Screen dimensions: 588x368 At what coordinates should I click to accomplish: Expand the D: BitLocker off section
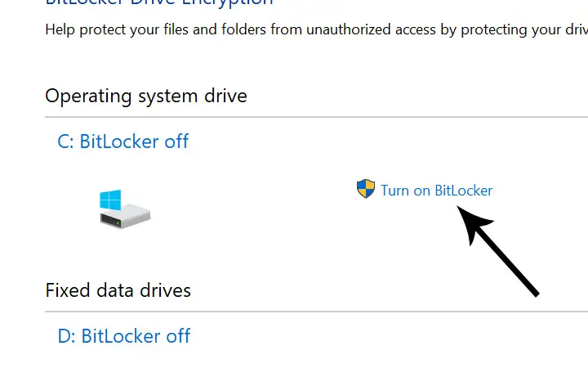[124, 336]
